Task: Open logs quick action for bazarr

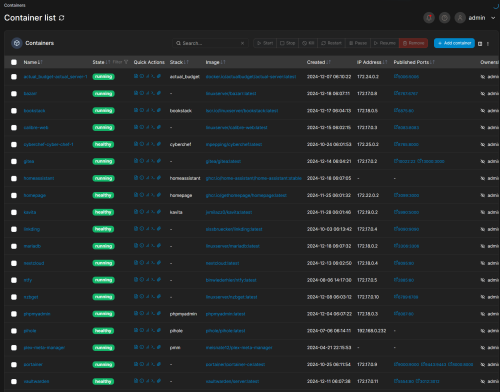Action: pyautogui.click(x=136, y=93)
